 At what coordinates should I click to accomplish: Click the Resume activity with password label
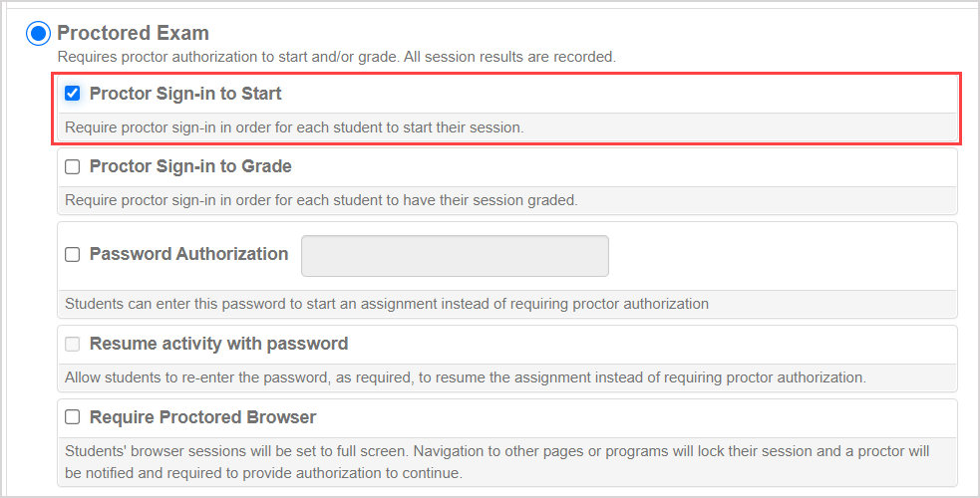pyautogui.click(x=218, y=344)
